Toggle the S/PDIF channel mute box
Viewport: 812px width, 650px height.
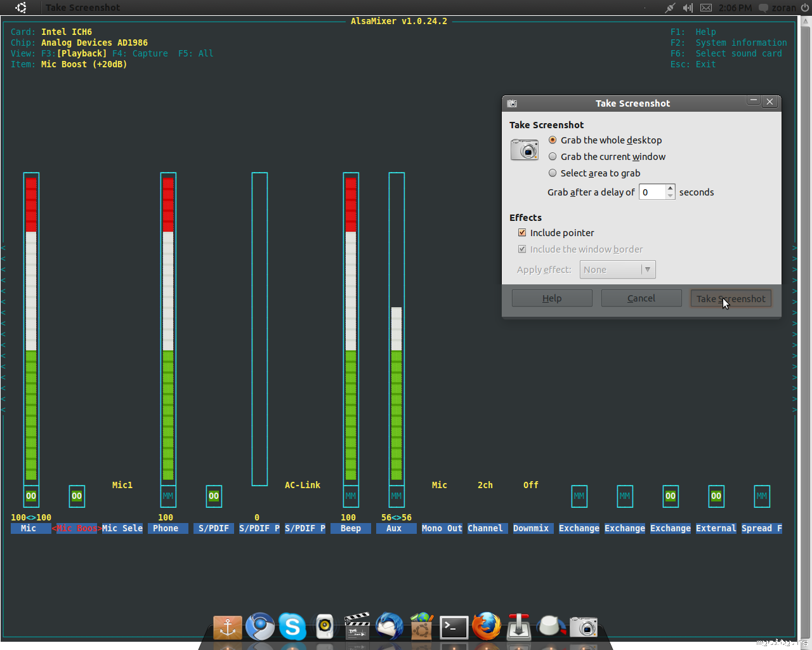click(214, 496)
